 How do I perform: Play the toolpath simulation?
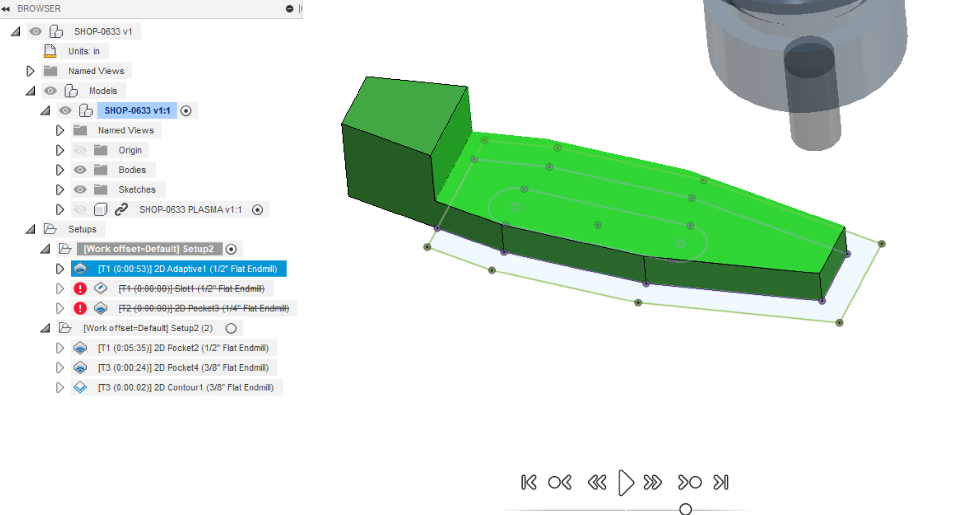point(626,483)
